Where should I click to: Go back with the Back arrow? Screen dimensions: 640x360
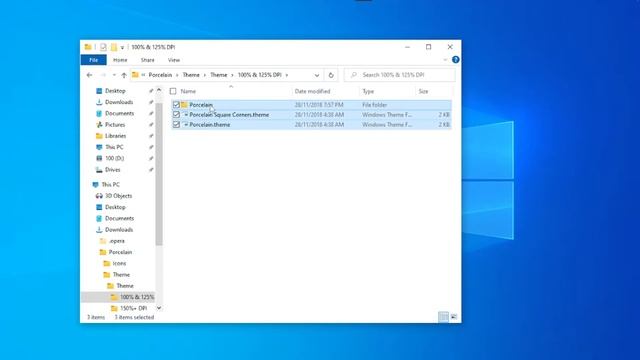pos(89,75)
